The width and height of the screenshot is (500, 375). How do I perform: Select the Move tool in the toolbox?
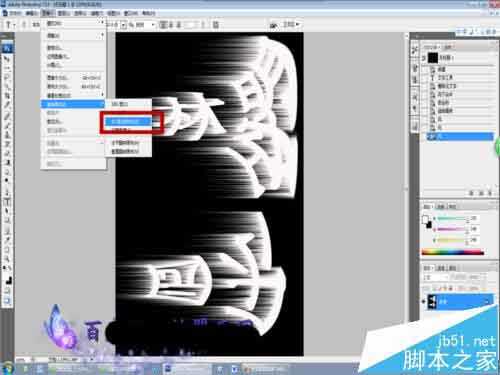click(x=7, y=59)
